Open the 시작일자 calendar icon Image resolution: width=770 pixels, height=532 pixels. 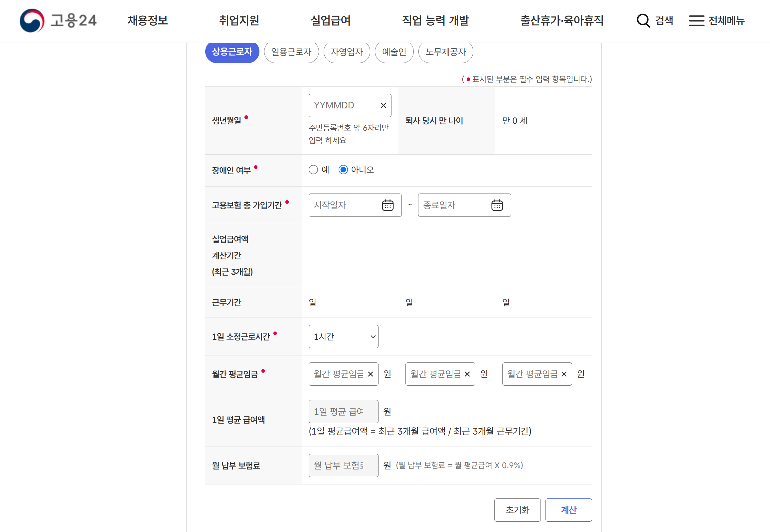(387, 205)
